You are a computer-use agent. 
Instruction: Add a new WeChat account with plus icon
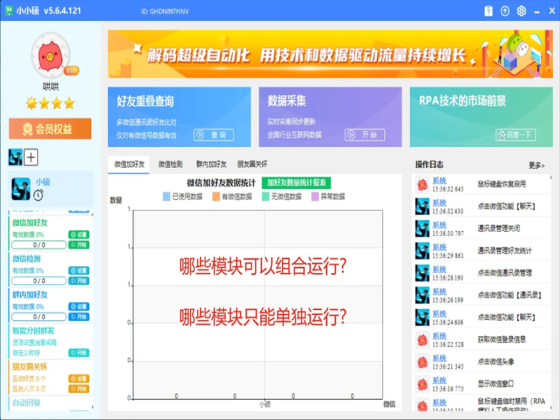point(31,157)
